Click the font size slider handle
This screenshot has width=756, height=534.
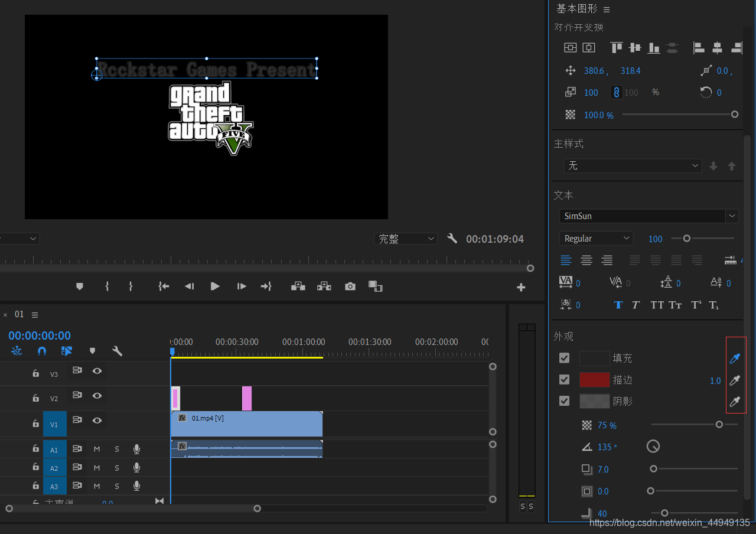pos(686,239)
